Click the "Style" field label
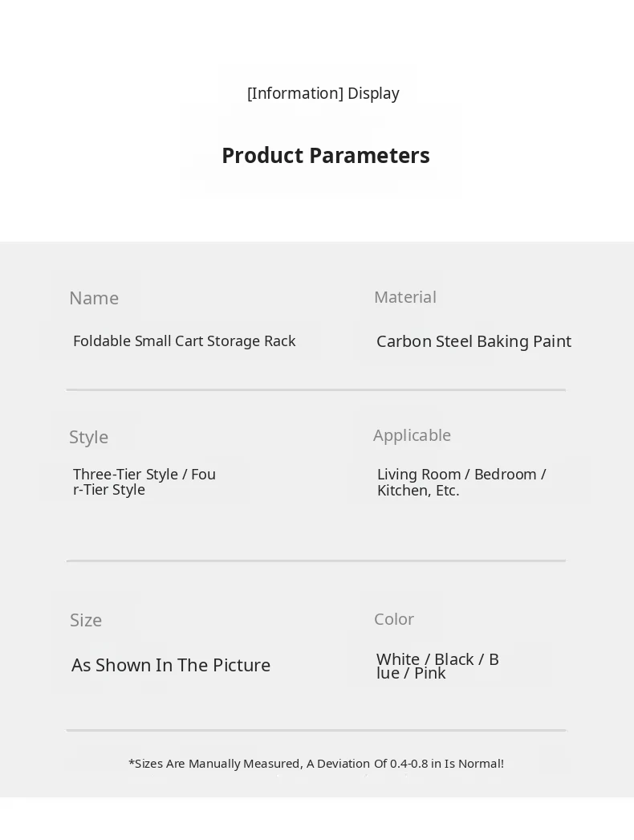 click(x=88, y=437)
